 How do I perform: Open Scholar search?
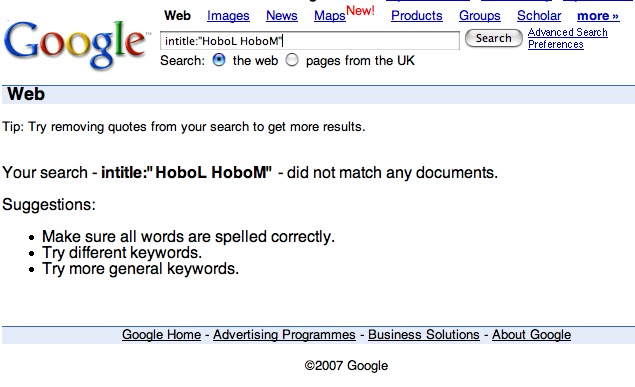[x=539, y=16]
